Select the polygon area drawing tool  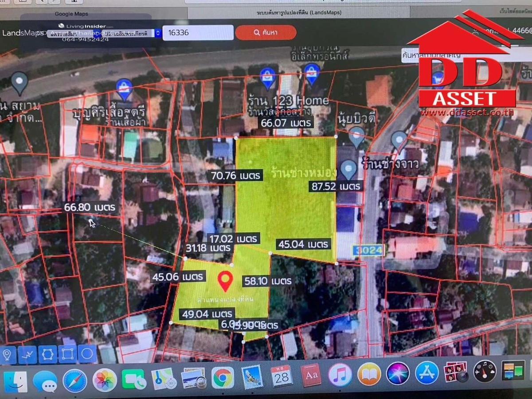tap(47, 354)
